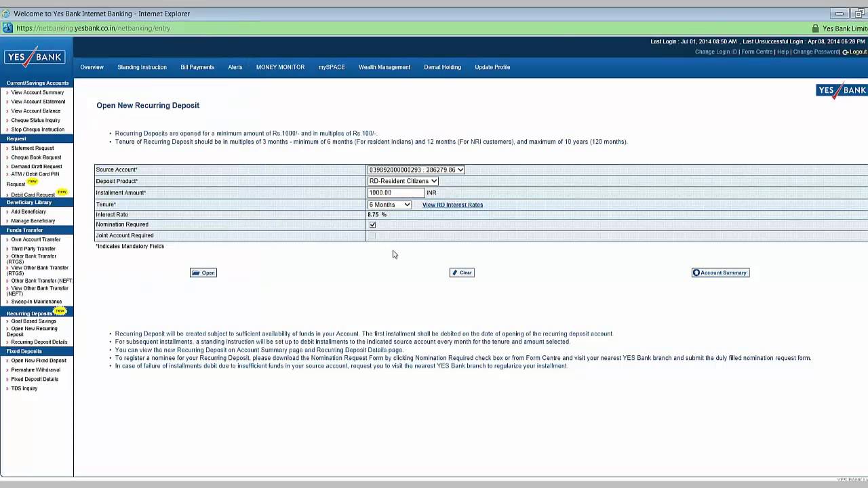Click the padlock icon beside Yes Bank Limited
This screenshot has width=868, height=488.
click(x=815, y=28)
